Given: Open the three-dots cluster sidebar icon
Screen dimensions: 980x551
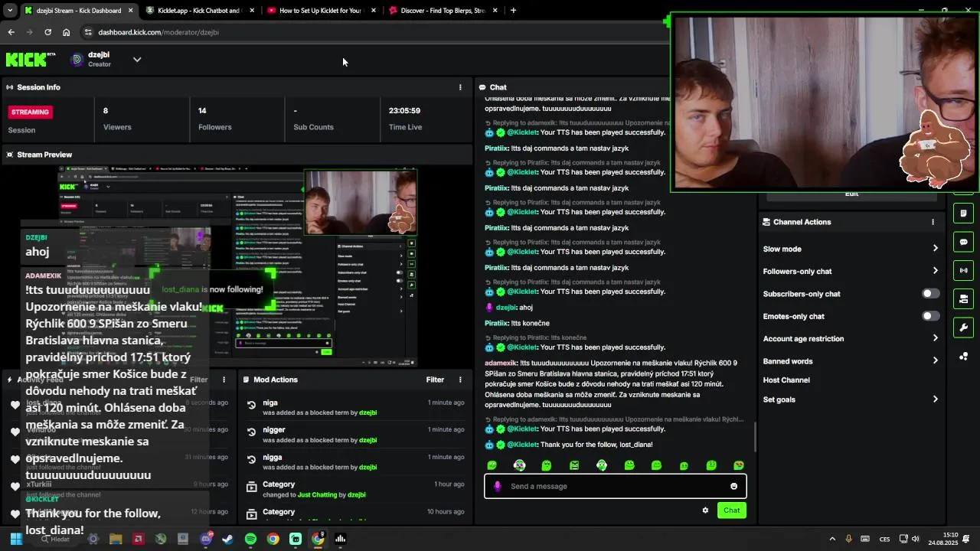Looking at the screenshot, I should [963, 357].
